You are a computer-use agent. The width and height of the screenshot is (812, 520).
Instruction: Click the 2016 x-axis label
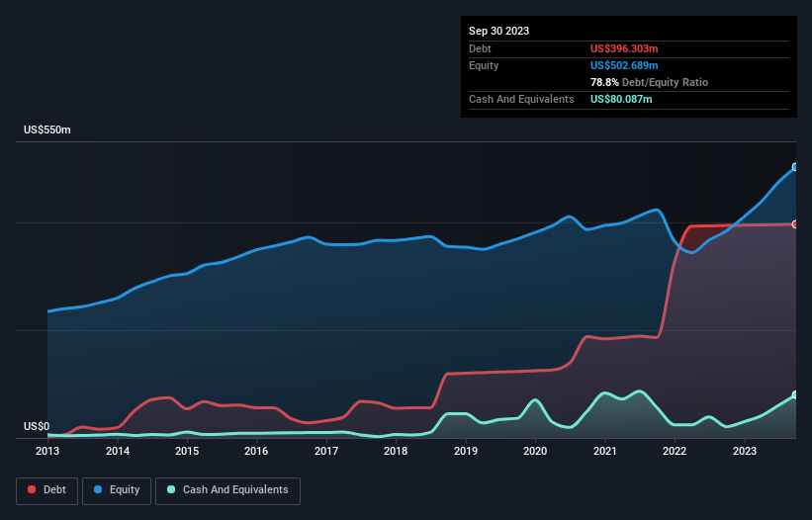tap(256, 451)
